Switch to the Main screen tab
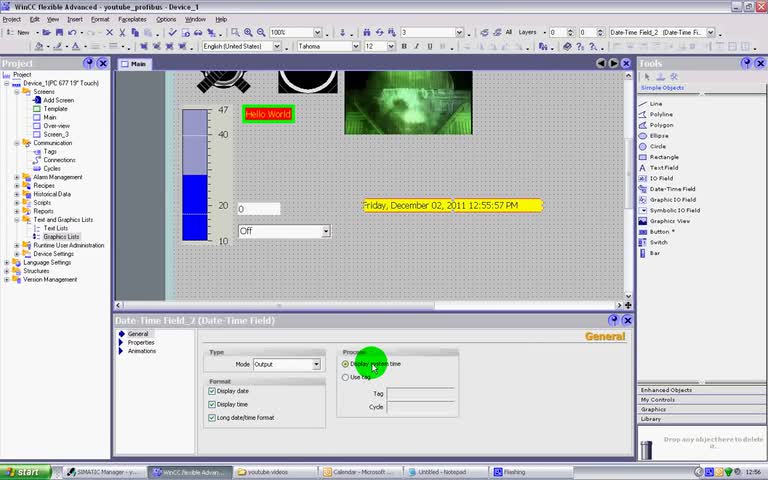Viewport: 768px width, 480px height. [x=134, y=64]
